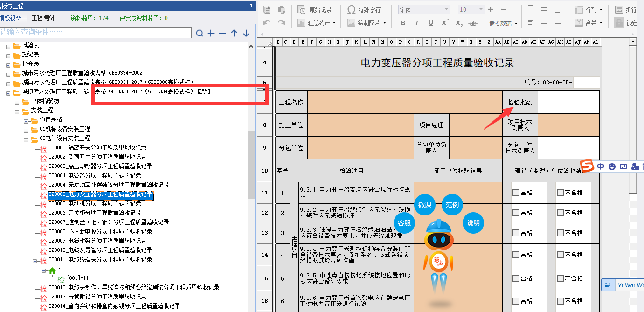644x312 pixels.
Task: Apply bold formatting with the B icon
Action: (x=402, y=22)
